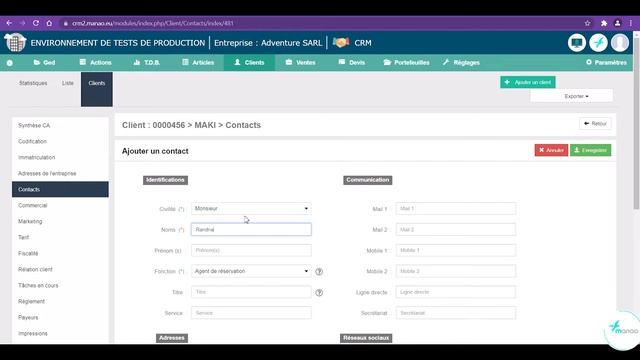Bookmark page with star icon

[x=587, y=23]
